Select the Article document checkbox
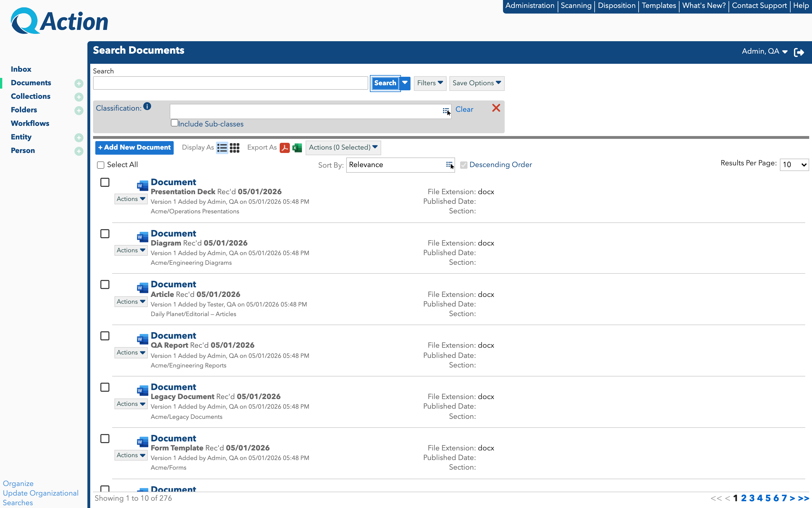Viewport: 812px width, 508px height. tap(105, 284)
